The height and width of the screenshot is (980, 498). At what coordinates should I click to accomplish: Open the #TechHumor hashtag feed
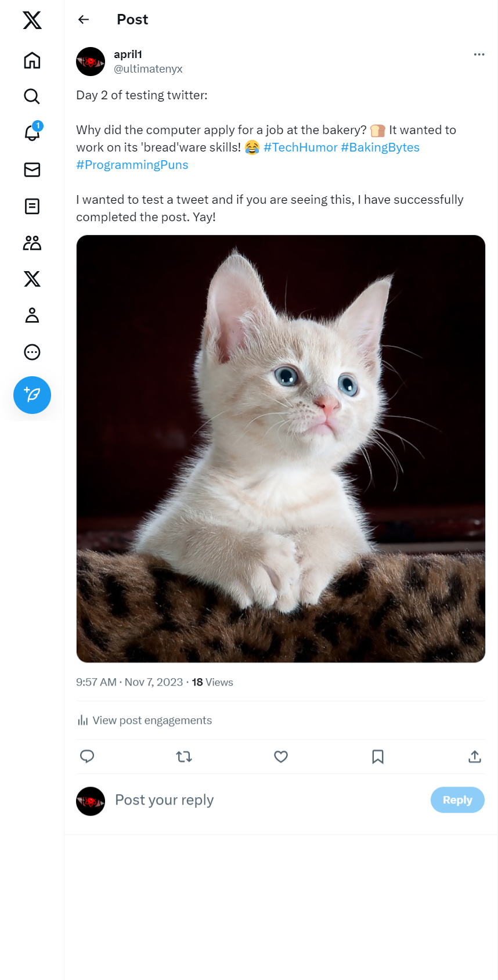pos(301,147)
